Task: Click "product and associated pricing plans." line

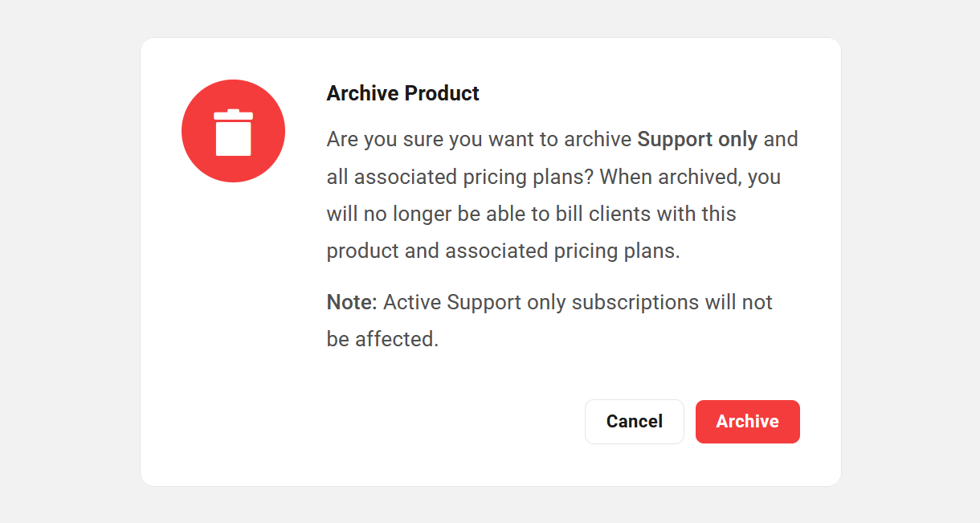Action: [x=503, y=251]
